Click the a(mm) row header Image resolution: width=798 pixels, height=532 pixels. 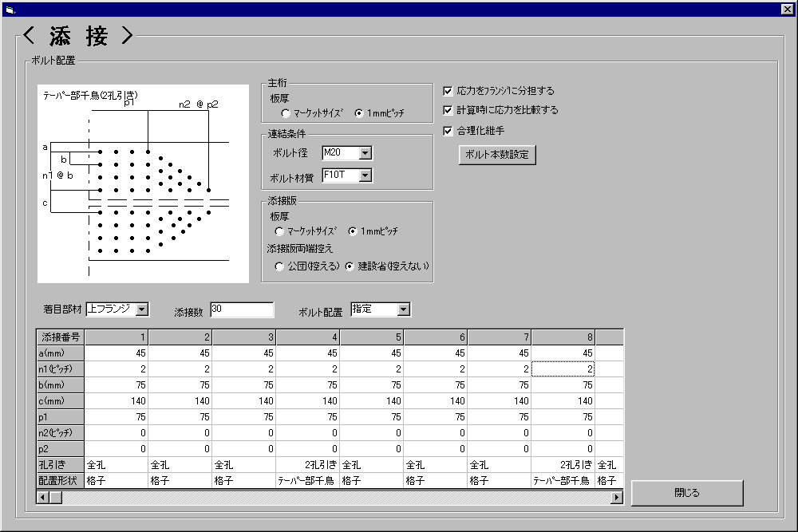point(61,353)
